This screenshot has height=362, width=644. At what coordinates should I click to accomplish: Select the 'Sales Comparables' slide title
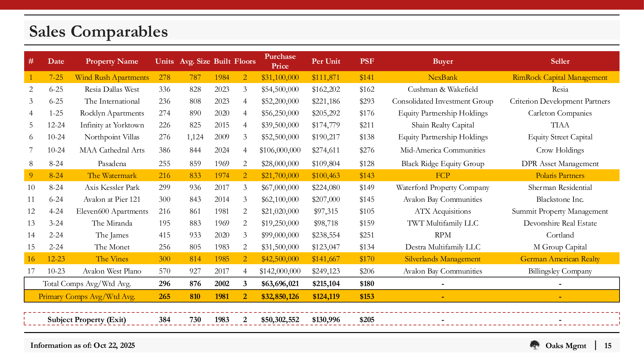(99, 32)
